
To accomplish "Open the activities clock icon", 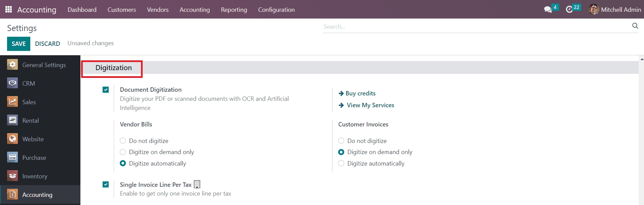I will pyautogui.click(x=569, y=9).
